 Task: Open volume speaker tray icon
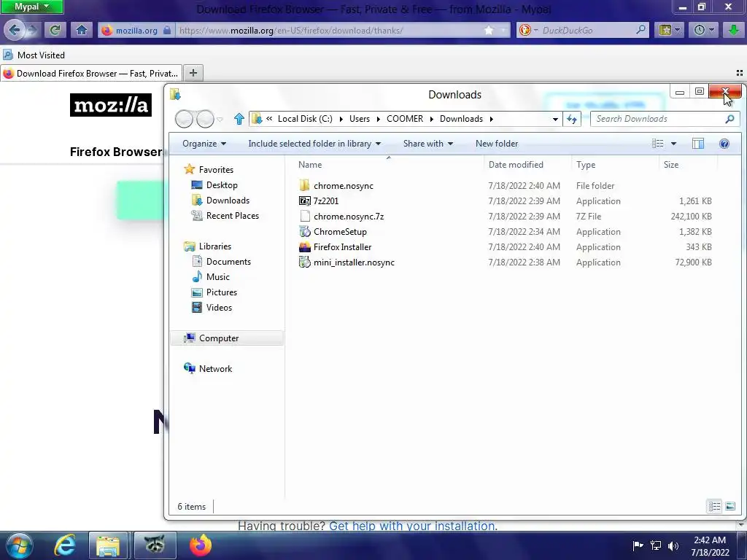pos(673,545)
